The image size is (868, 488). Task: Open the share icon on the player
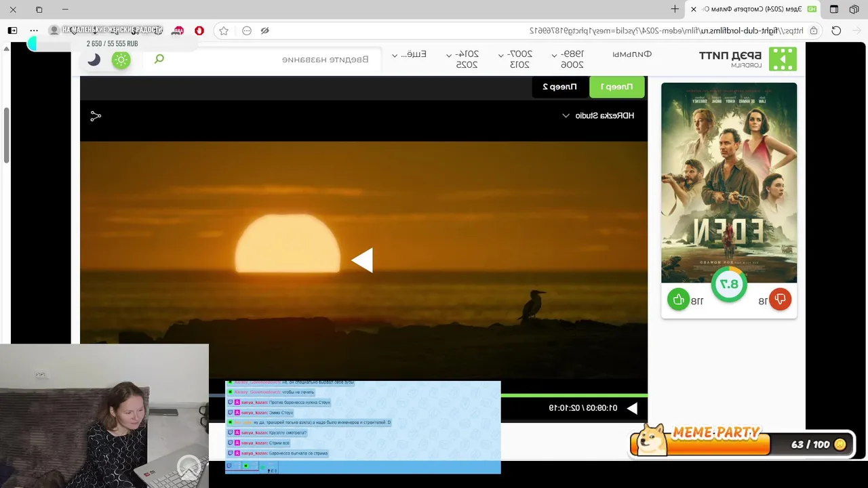coord(96,117)
